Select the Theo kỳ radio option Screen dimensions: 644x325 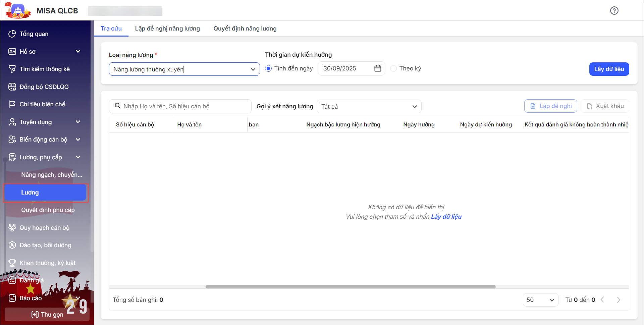click(393, 68)
